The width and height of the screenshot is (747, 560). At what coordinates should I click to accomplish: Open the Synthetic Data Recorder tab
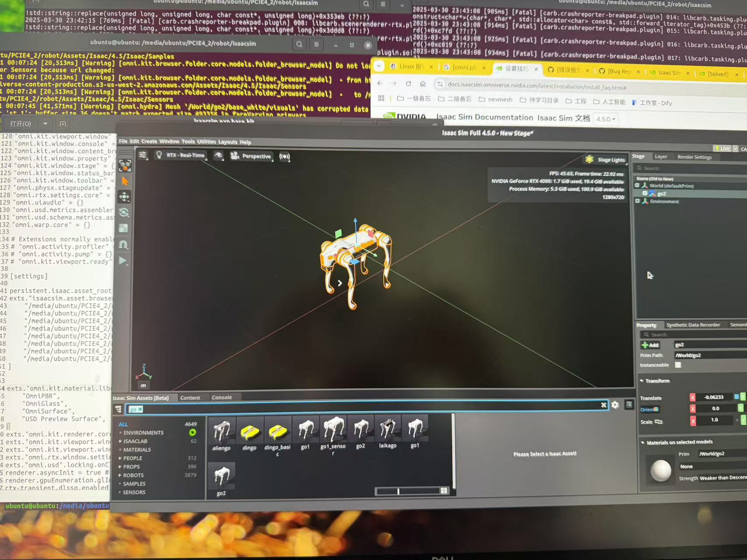pyautogui.click(x=693, y=325)
